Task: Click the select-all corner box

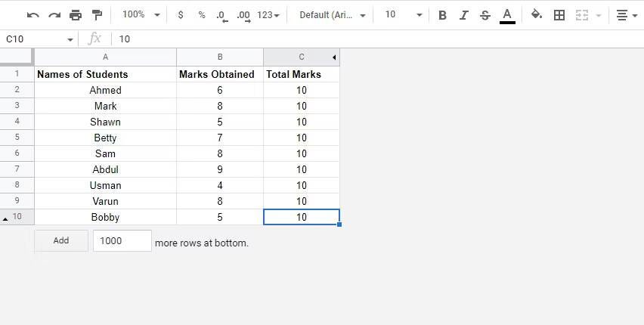Action: pyautogui.click(x=17, y=57)
